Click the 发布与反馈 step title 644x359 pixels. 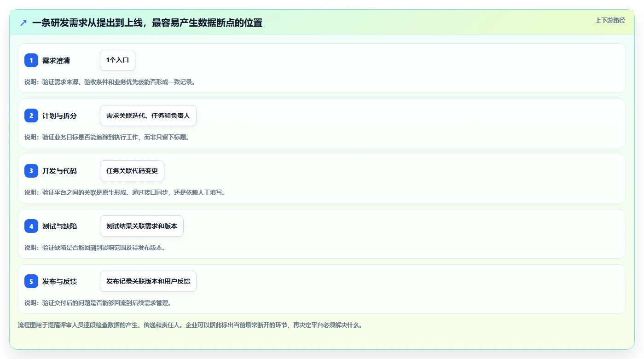tap(59, 281)
